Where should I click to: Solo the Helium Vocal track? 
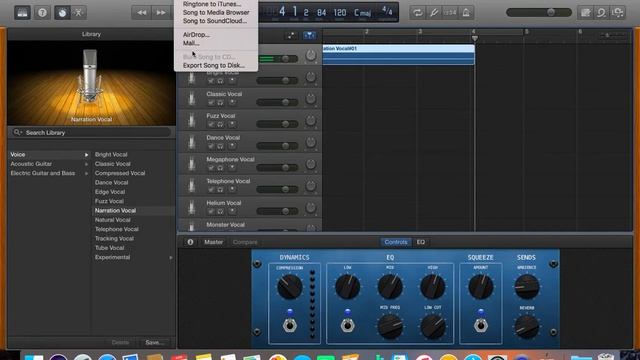tap(220, 211)
